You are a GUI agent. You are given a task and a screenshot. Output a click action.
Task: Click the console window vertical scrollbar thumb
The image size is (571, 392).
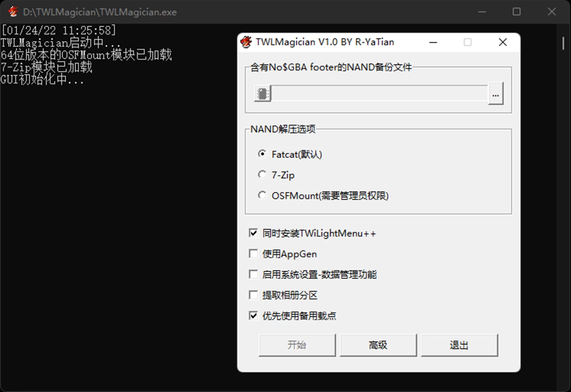coord(563,43)
